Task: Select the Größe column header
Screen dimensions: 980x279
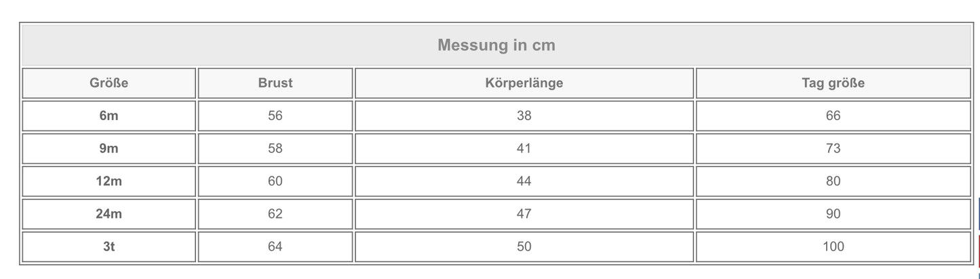Action: pyautogui.click(x=109, y=83)
